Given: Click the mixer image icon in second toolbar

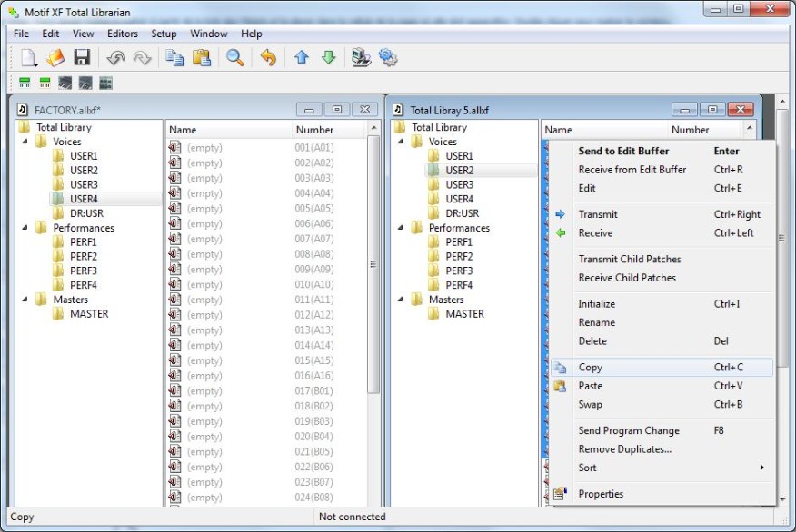Looking at the screenshot, I should coord(105,83).
